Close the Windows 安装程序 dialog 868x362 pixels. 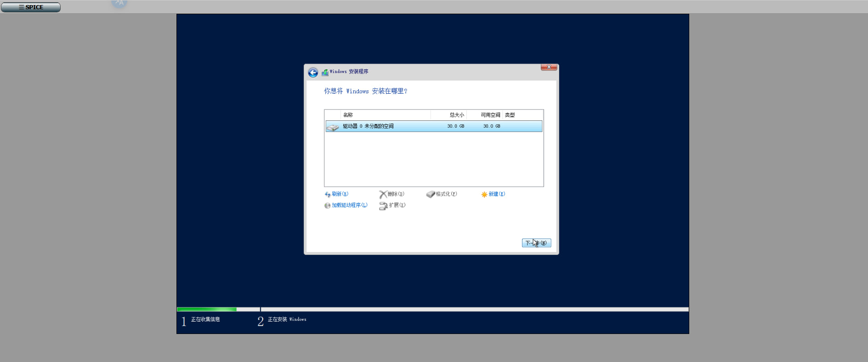pos(549,67)
